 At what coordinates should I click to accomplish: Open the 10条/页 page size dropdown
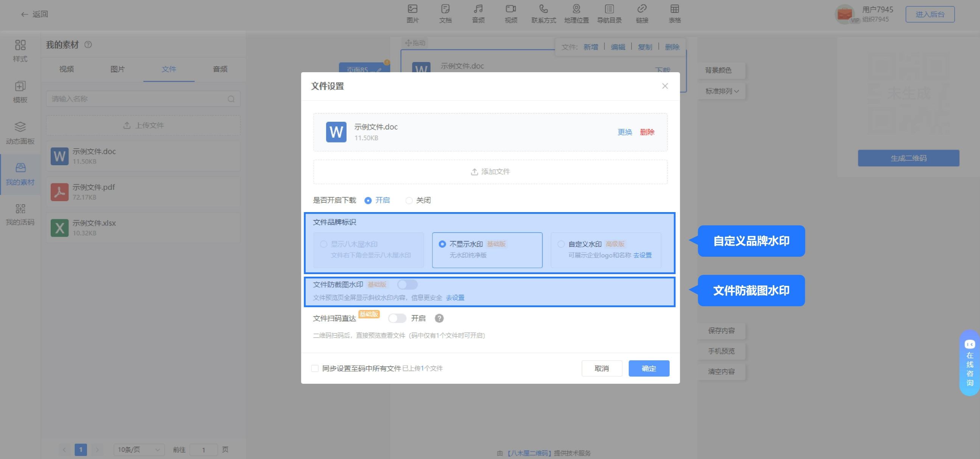(139, 450)
